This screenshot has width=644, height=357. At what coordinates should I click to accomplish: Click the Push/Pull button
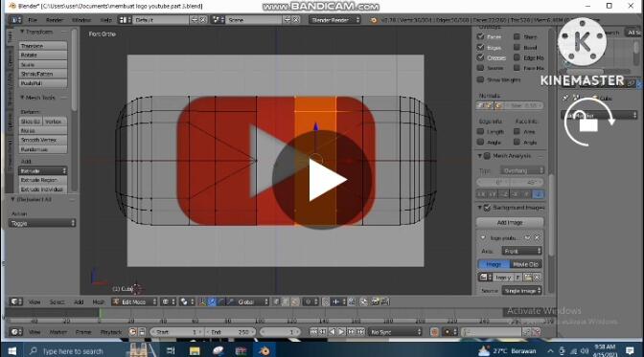[x=43, y=83]
